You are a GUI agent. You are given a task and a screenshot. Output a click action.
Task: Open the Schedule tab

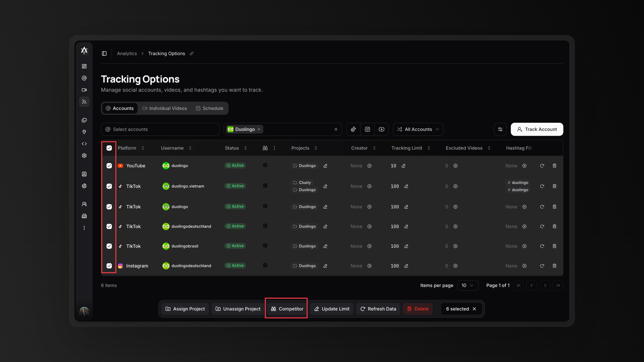(x=210, y=108)
